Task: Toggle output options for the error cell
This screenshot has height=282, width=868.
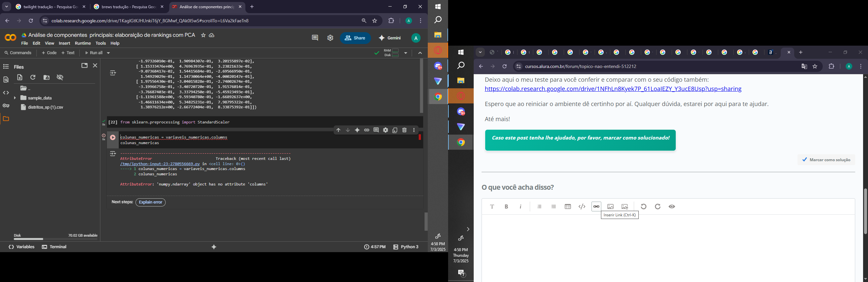Action: [113, 154]
